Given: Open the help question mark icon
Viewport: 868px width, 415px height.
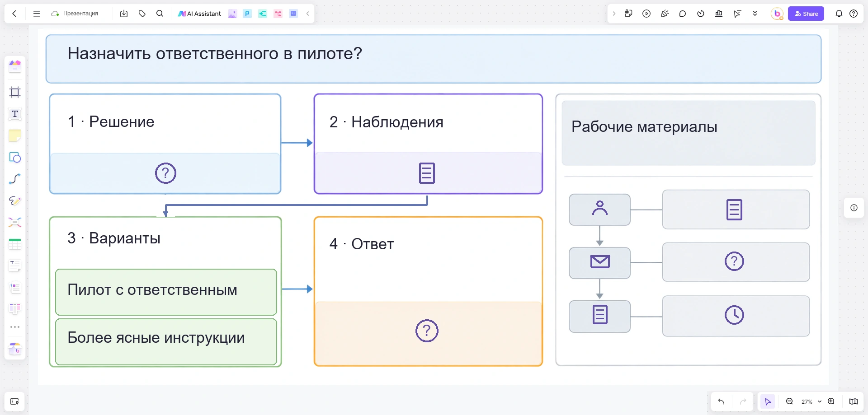Looking at the screenshot, I should (x=854, y=14).
